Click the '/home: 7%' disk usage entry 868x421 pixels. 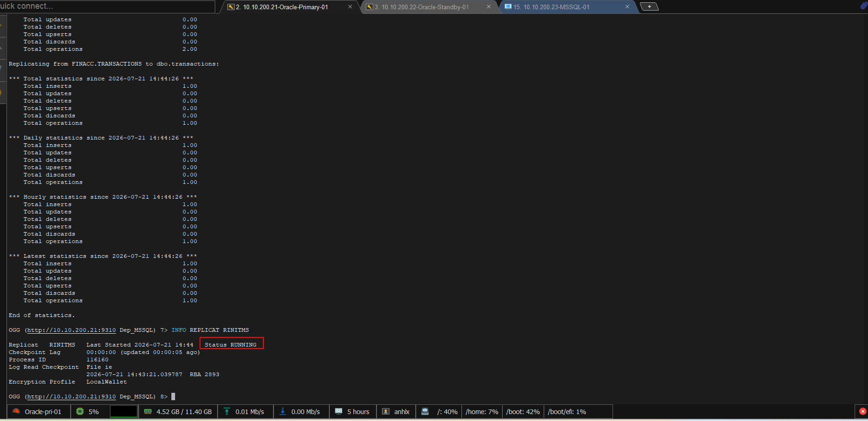(x=482, y=412)
